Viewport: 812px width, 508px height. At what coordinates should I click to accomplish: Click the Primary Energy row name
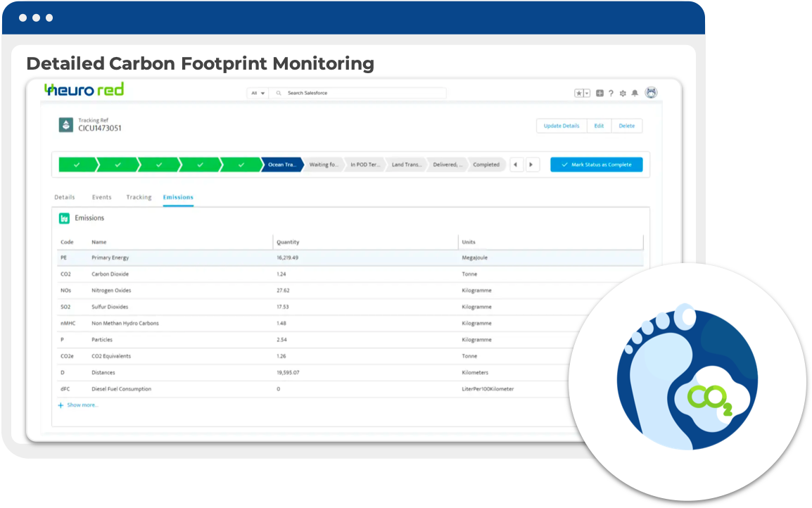coord(110,258)
